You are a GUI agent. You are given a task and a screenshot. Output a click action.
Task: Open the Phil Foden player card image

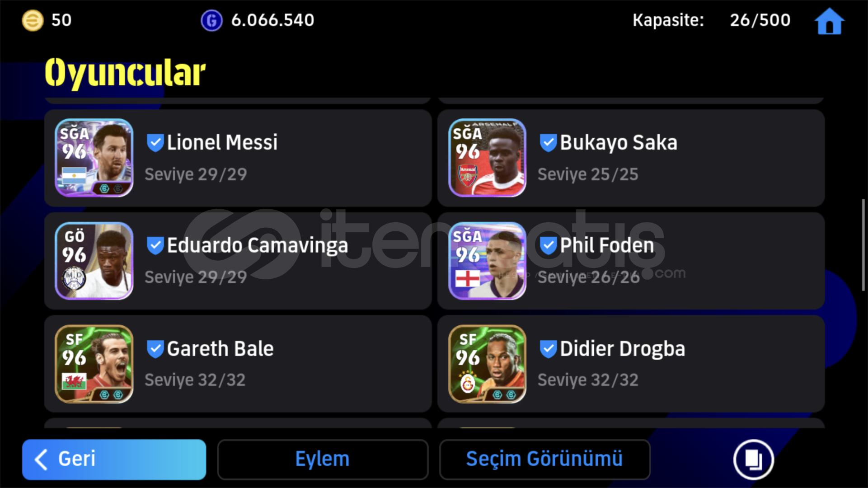click(x=487, y=261)
